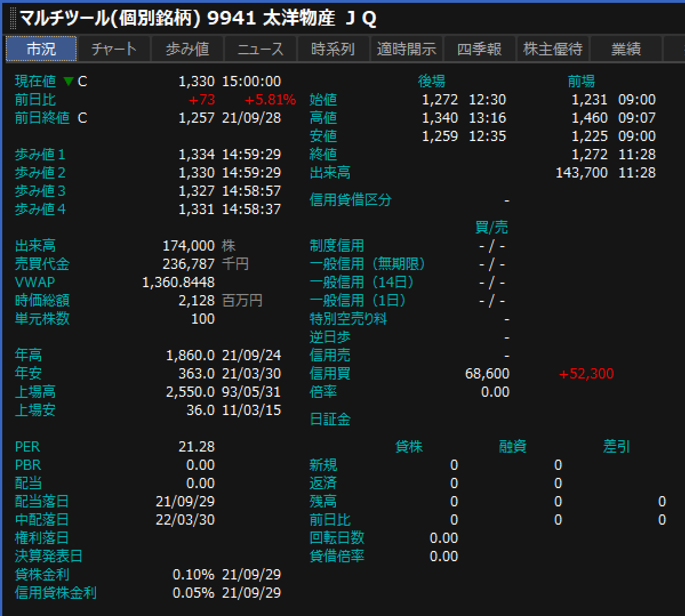685x616 pixels.
Task: Click percent change +5.81%
Action: [x=270, y=100]
